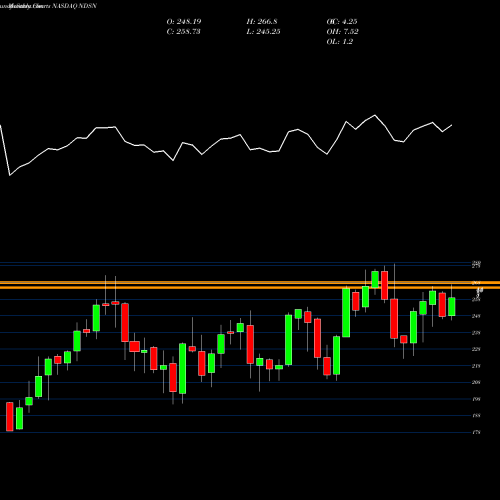Click the 'OH: 7.52' reading
This screenshot has width=500, height=500.
[343, 32]
